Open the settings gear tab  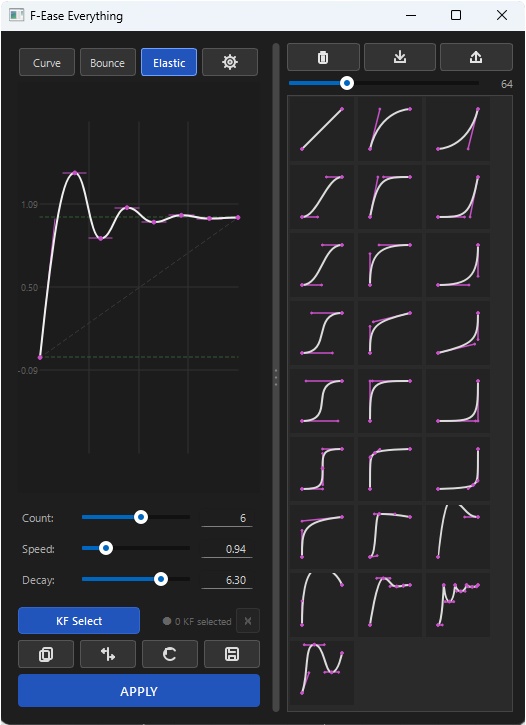[x=230, y=62]
